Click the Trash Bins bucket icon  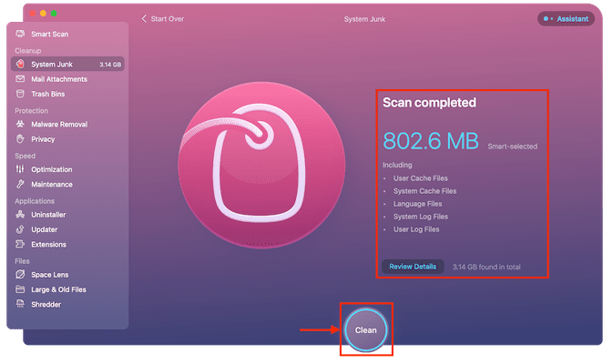[20, 94]
